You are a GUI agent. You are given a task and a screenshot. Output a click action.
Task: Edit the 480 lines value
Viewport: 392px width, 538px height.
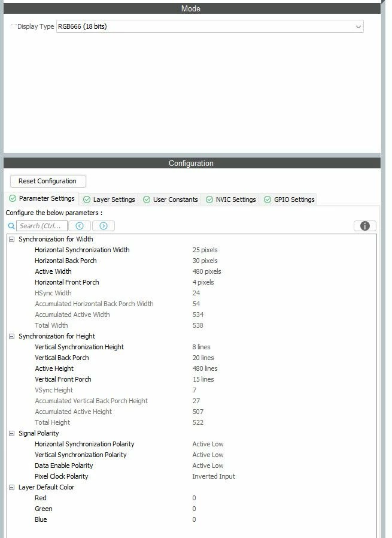click(205, 368)
